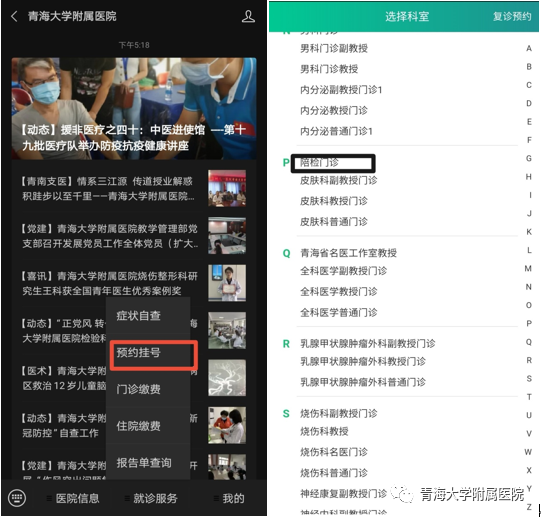Jump to letter S in index bar

coord(529,379)
